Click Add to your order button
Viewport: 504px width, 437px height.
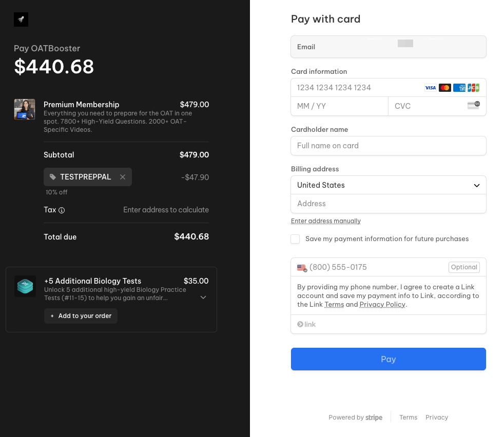pyautogui.click(x=81, y=316)
